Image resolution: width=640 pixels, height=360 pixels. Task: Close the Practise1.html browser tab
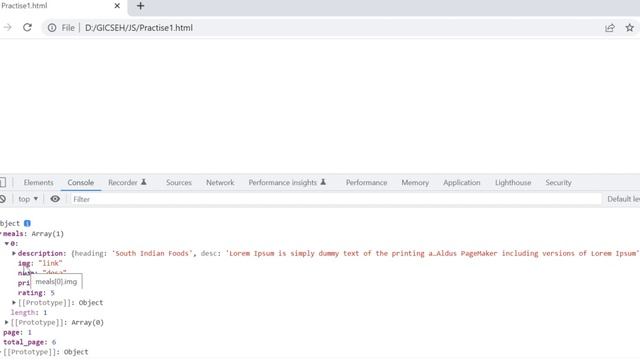click(x=117, y=6)
